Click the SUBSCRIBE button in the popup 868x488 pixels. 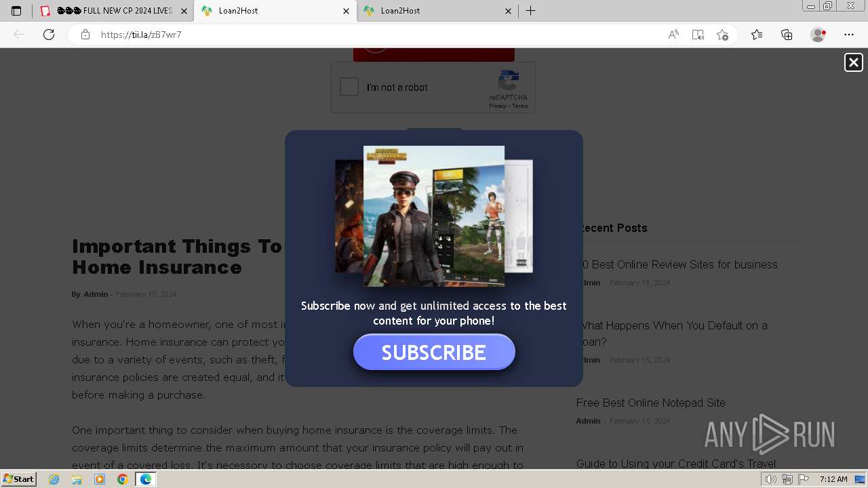434,352
